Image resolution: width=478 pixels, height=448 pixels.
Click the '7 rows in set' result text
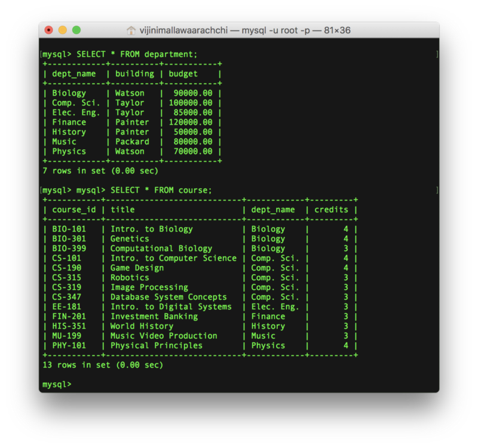click(x=100, y=171)
